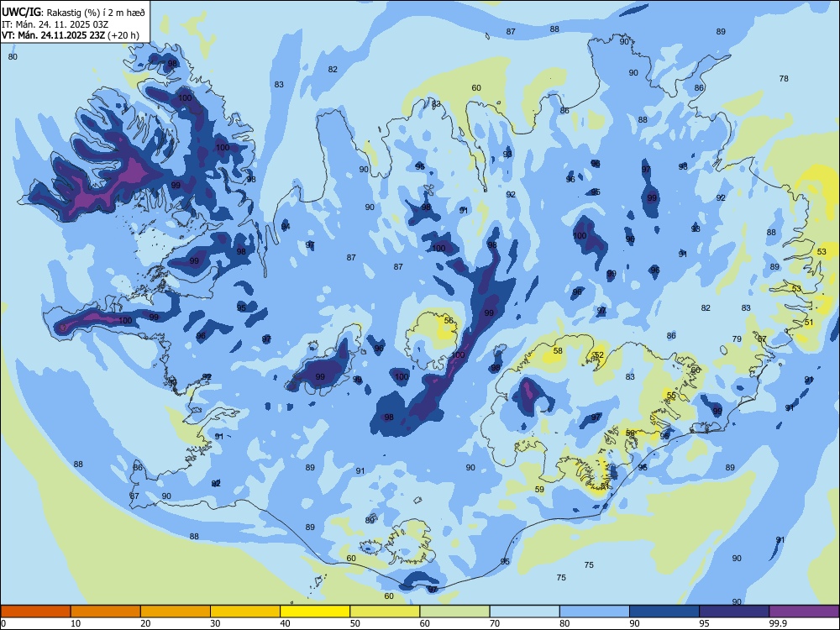
Task: Click the map value '79' in the east
Action: tap(738, 339)
